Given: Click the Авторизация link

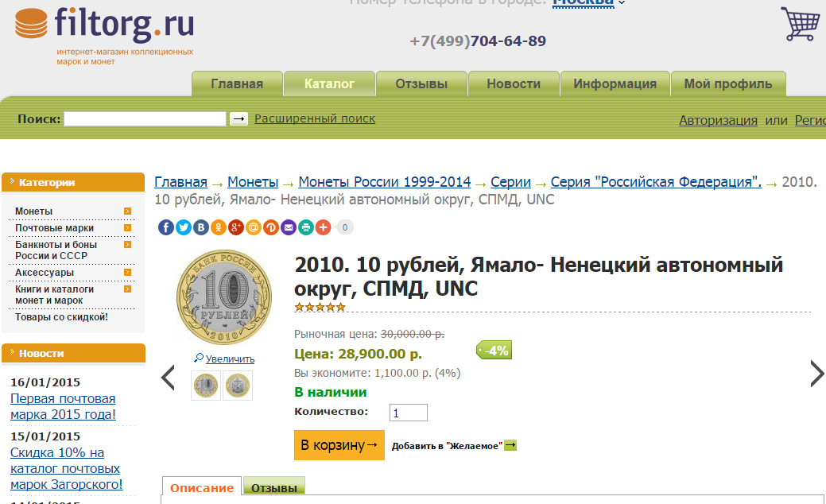Looking at the screenshot, I should (718, 120).
